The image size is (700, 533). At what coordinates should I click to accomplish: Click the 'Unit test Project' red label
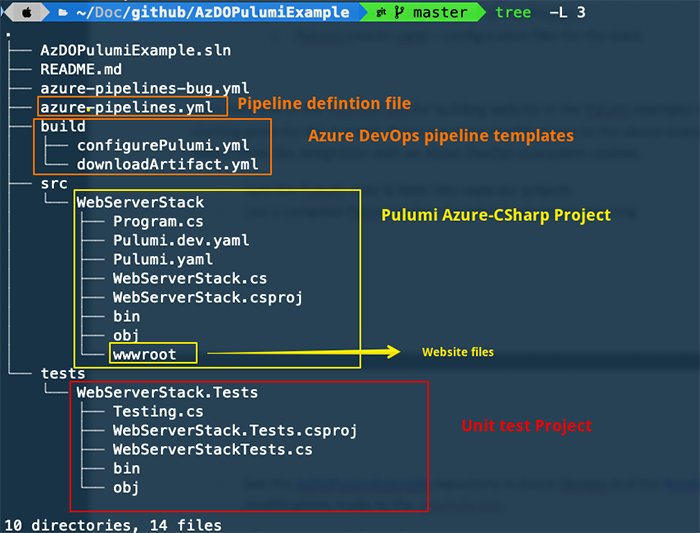pyautogui.click(x=524, y=425)
